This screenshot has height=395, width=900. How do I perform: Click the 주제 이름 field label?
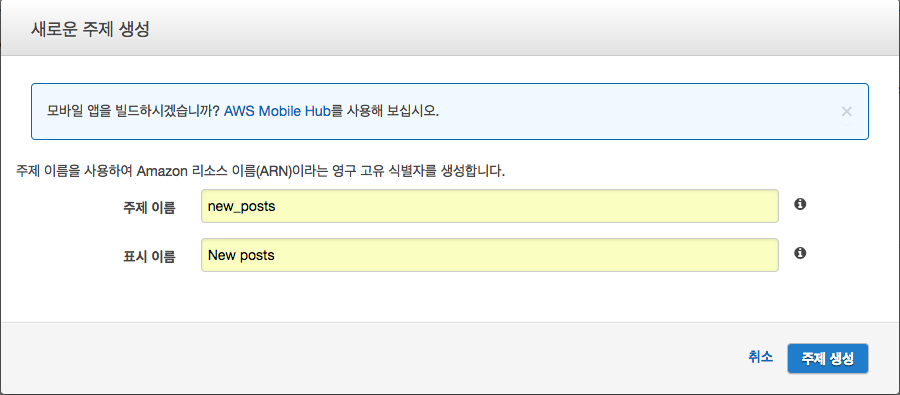(x=149, y=207)
